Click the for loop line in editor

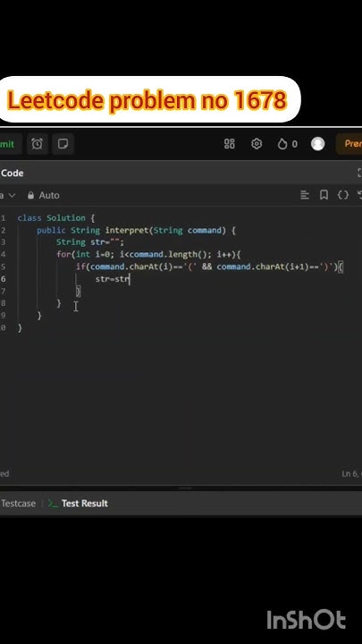pos(148,254)
